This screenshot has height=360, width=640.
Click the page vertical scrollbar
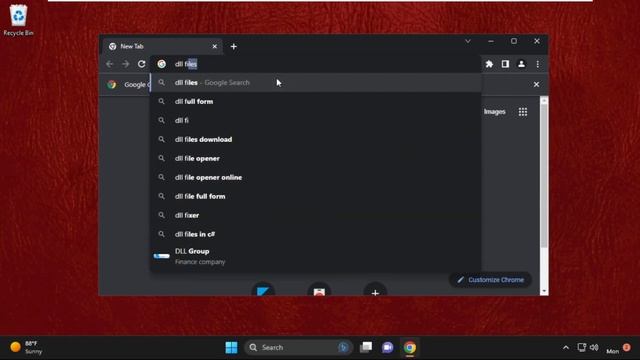tap(544, 176)
